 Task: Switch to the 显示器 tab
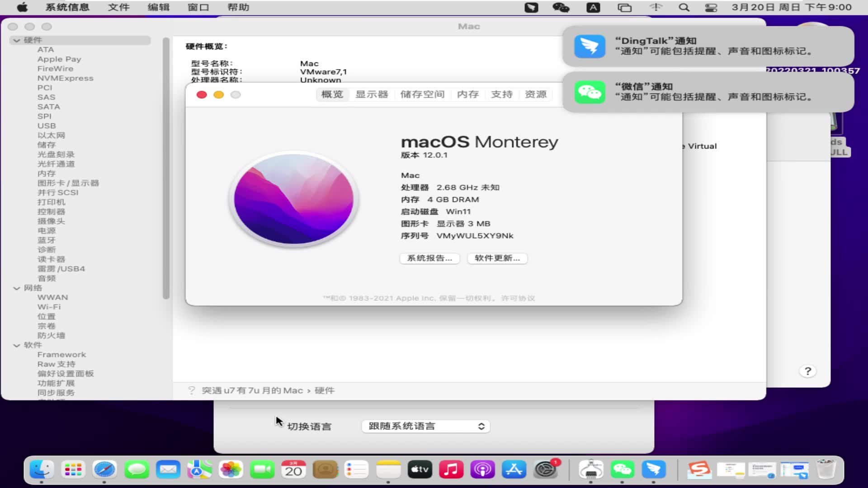(x=372, y=94)
